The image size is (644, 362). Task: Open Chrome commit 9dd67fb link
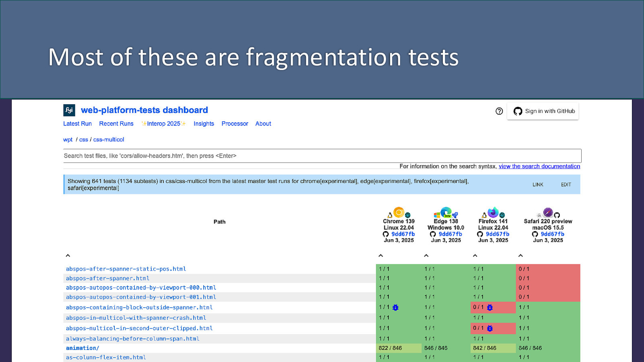tap(403, 234)
